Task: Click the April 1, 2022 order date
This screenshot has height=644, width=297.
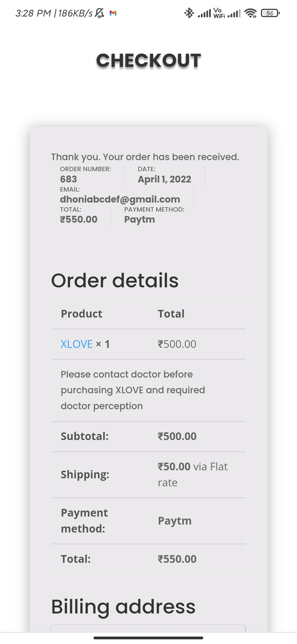Action: [x=164, y=179]
